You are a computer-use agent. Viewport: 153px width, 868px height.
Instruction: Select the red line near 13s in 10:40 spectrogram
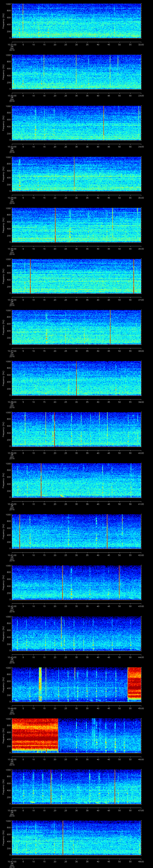pyautogui.click(x=41, y=480)
